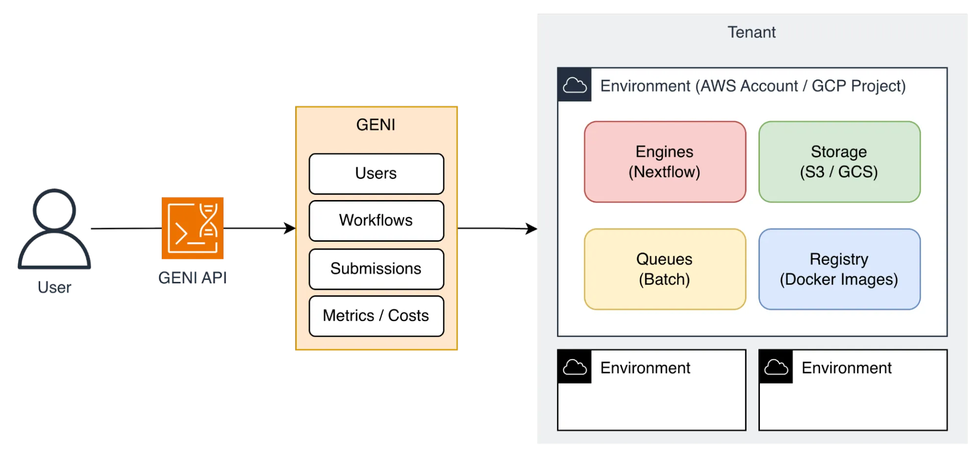This screenshot has width=980, height=457.
Task: Select the Users box in GENI
Action: (377, 174)
